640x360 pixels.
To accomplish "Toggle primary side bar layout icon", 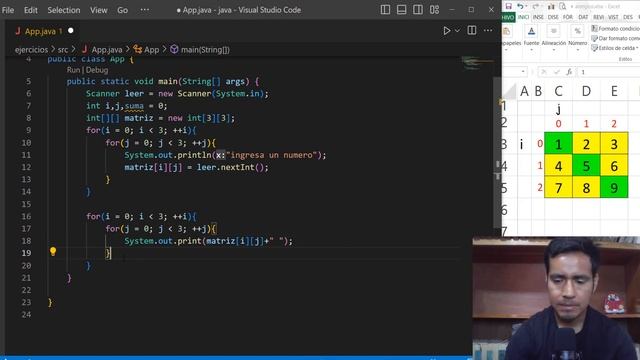I will (x=385, y=9).
